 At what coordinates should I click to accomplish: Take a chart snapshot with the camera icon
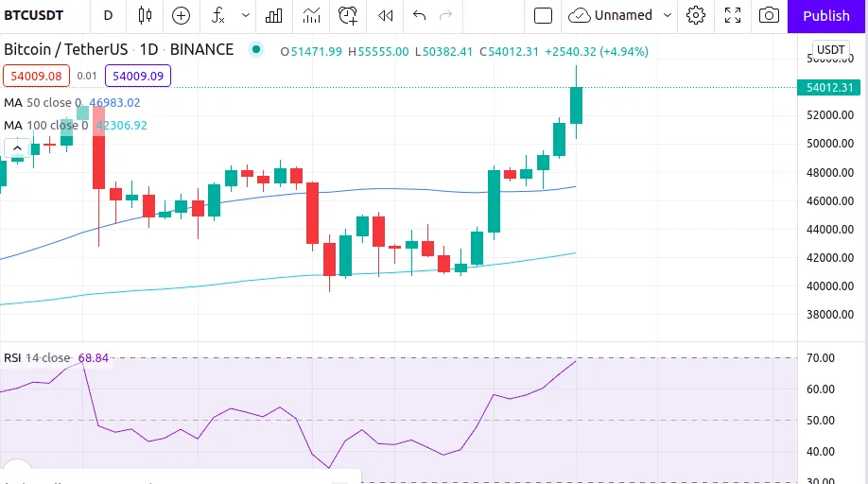769,15
